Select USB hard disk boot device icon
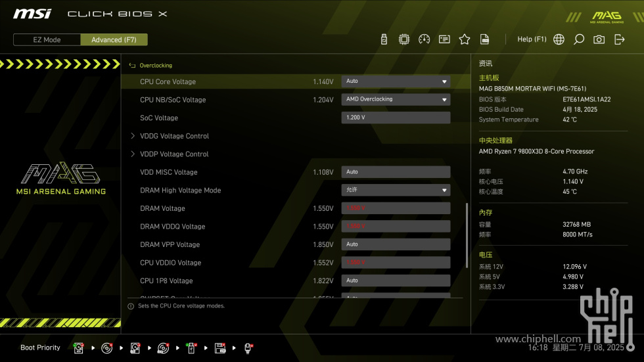 click(x=135, y=348)
